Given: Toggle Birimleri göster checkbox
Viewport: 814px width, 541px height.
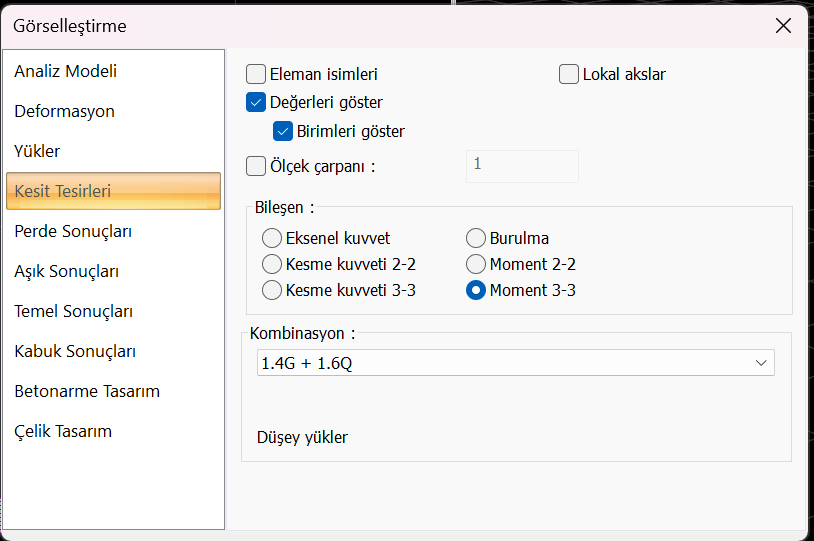Looking at the screenshot, I should coord(283,131).
